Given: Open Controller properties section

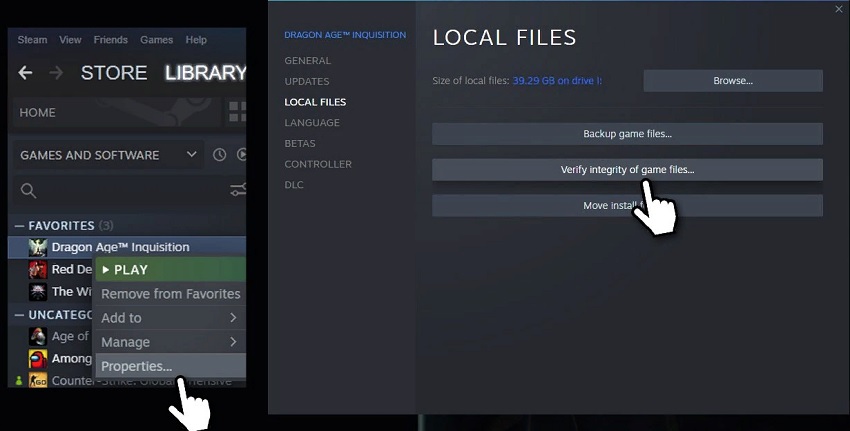Looking at the screenshot, I should click(x=318, y=164).
